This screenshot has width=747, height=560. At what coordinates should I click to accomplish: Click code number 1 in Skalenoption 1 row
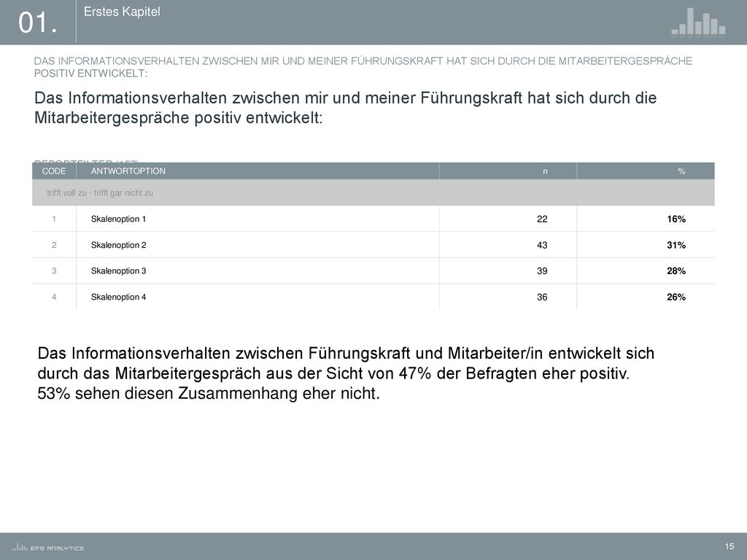click(x=54, y=219)
